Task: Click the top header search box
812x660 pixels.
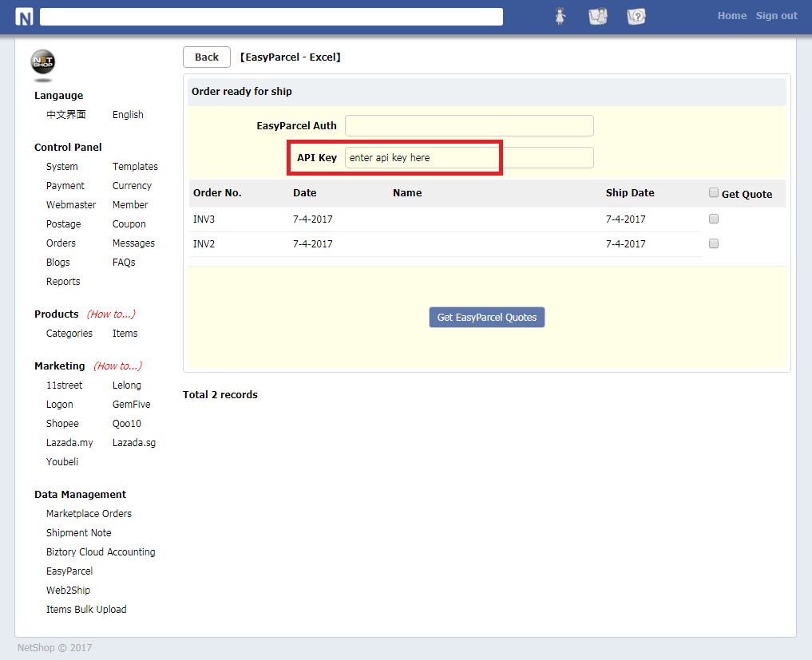Action: pos(271,17)
